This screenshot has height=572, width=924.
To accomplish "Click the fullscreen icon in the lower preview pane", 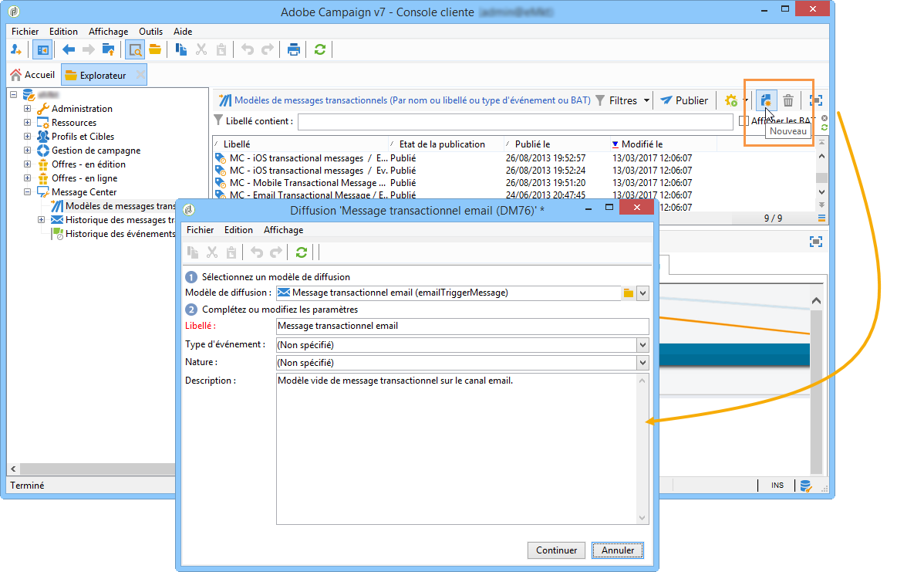I will (815, 242).
